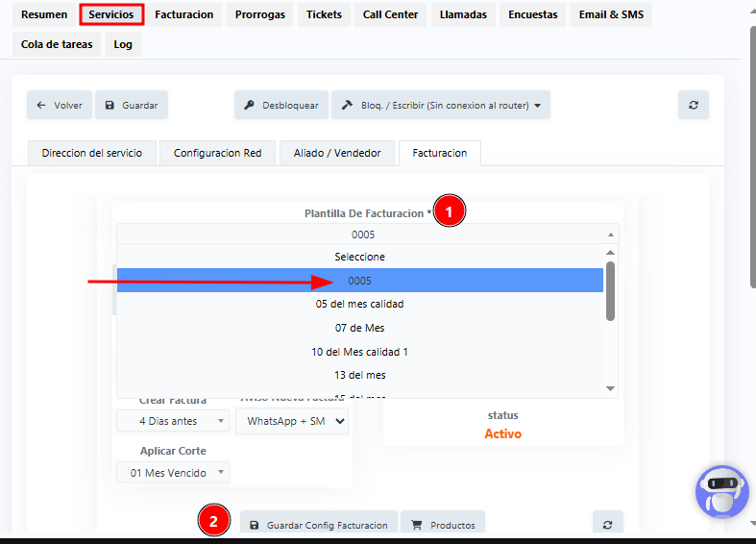Viewport: 756px width, 544px height.
Task: Open Productos shopping cart button
Action: tap(443, 525)
